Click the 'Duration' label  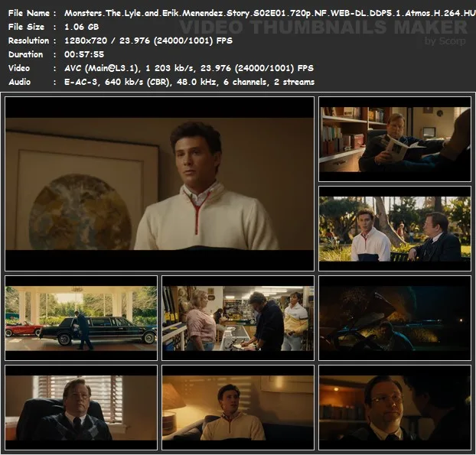(27, 54)
